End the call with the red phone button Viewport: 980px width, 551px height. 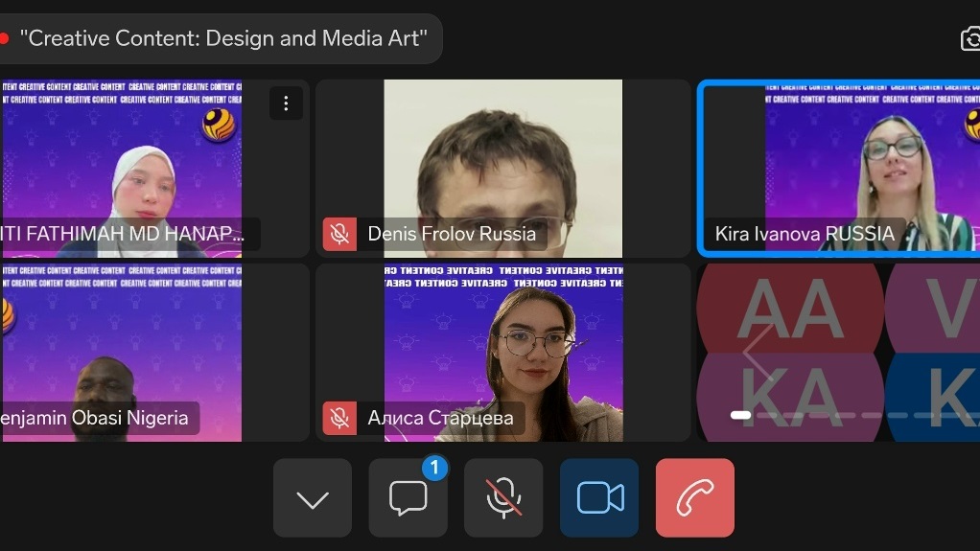click(x=694, y=498)
